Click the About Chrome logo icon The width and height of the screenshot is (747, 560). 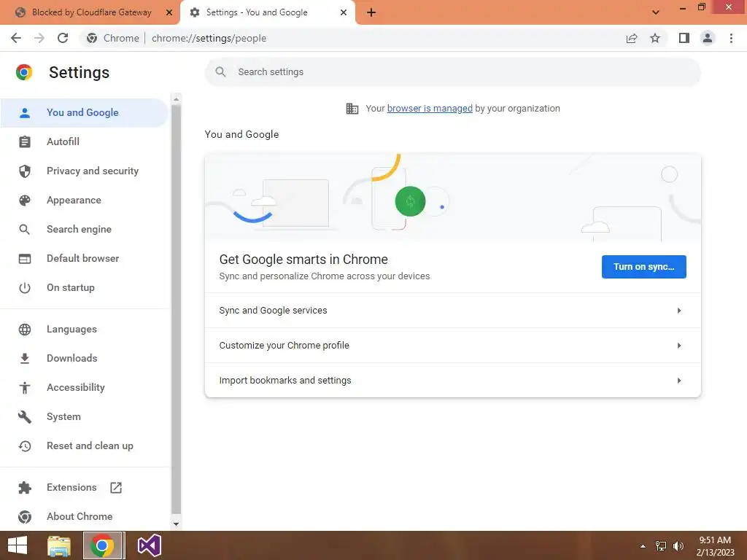25,517
